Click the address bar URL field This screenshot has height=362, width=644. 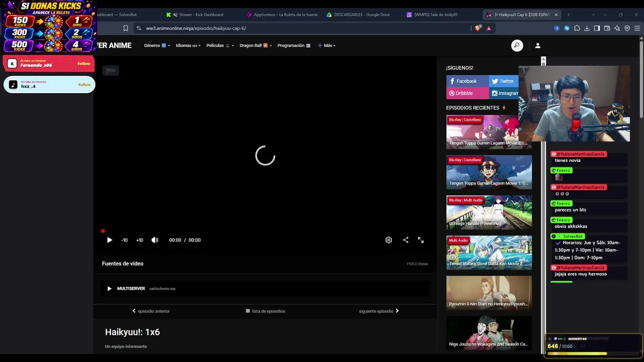tap(302, 28)
